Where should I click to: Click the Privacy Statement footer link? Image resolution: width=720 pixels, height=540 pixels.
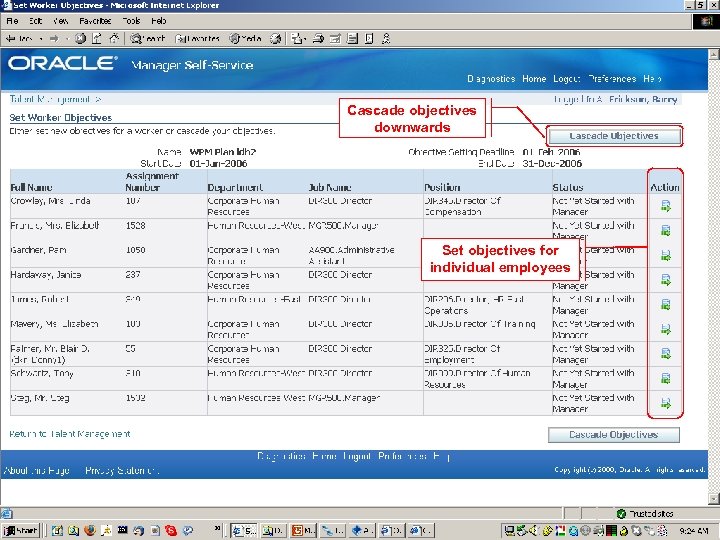coord(122,470)
